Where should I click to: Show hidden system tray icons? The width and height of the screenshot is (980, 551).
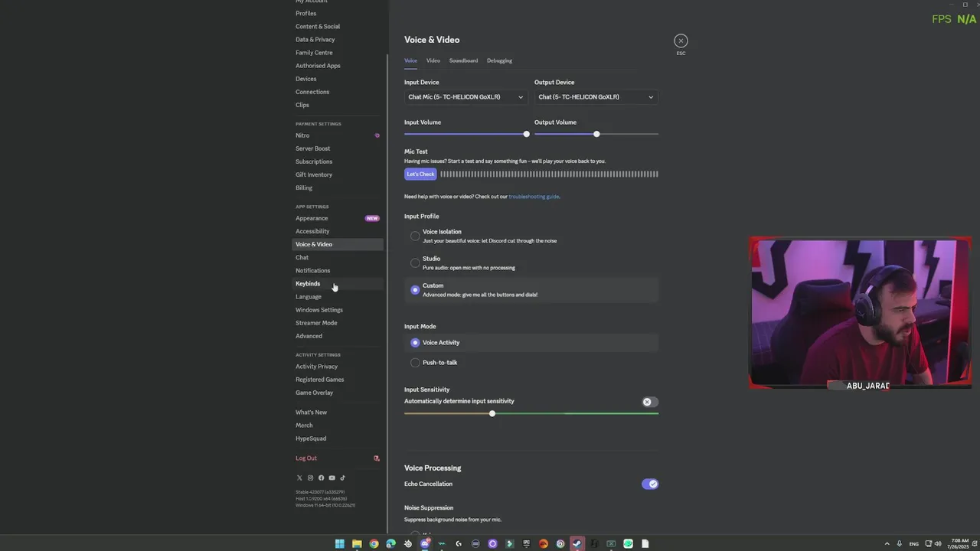coord(887,544)
